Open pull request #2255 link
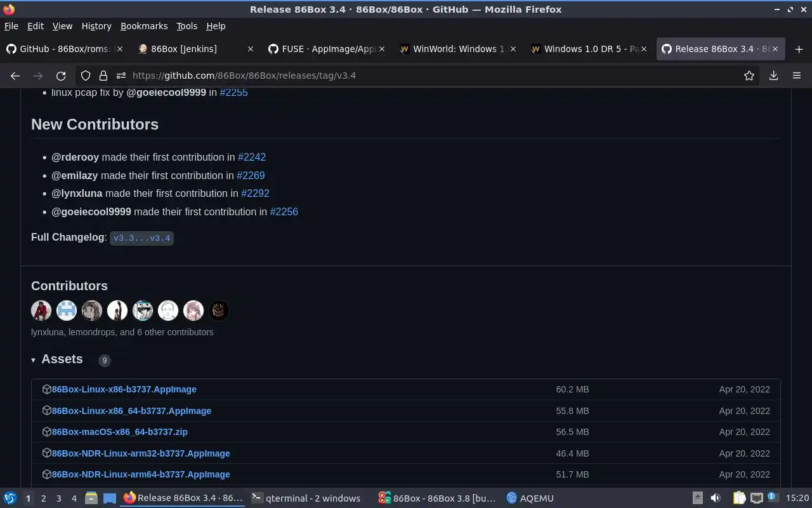 pyautogui.click(x=233, y=93)
